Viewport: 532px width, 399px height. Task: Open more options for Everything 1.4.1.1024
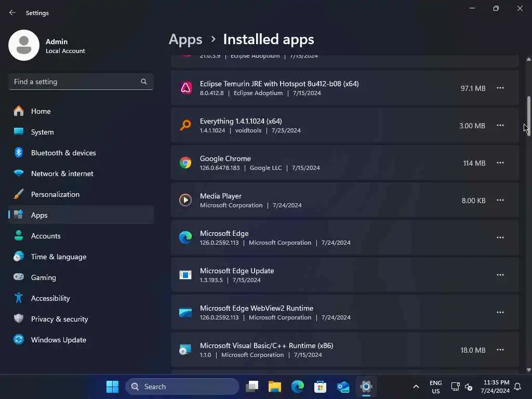[x=500, y=125]
